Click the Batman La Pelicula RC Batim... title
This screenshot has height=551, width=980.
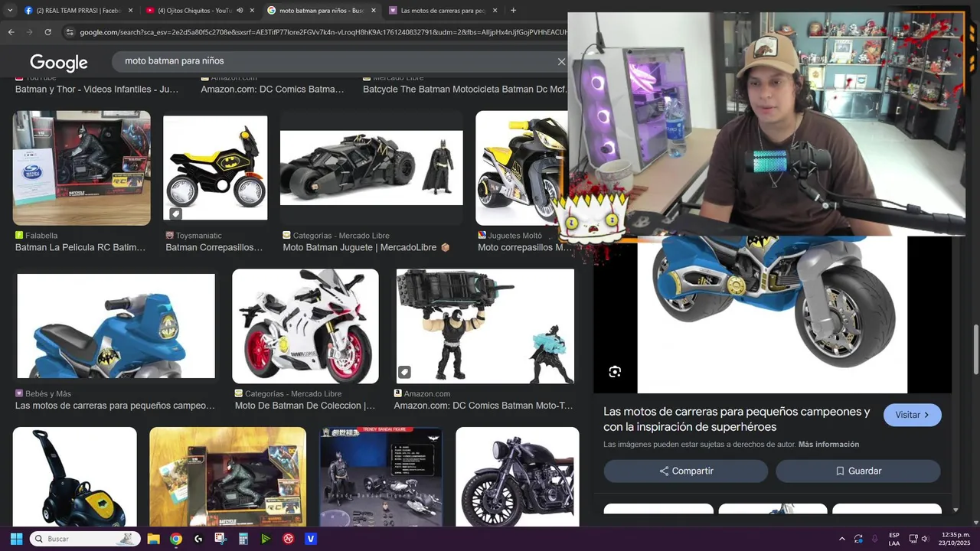(80, 248)
